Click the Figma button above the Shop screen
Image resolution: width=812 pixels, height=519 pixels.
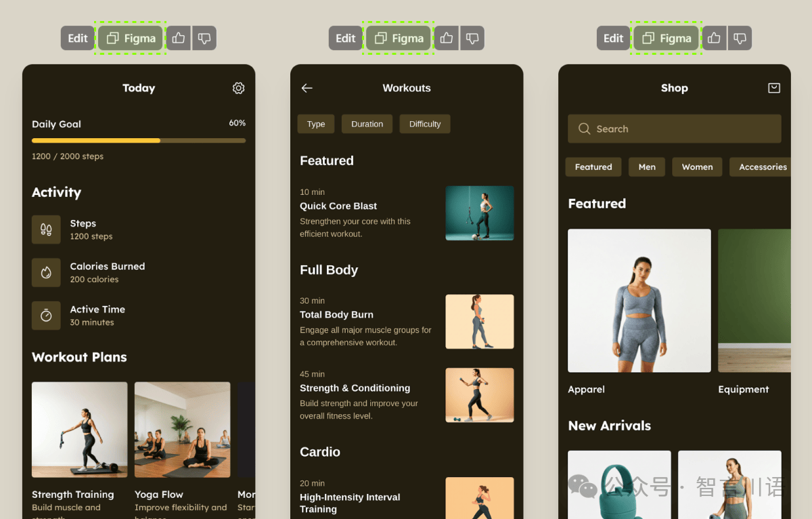667,38
